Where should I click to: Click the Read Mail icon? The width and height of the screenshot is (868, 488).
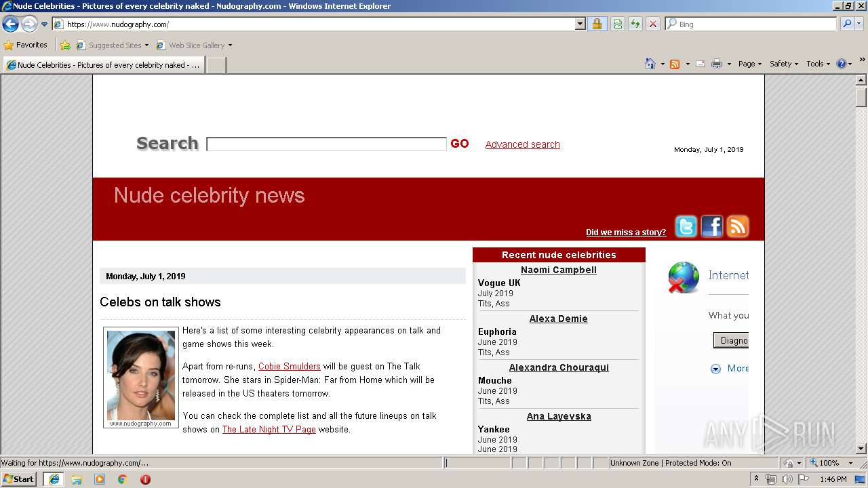[x=701, y=64]
